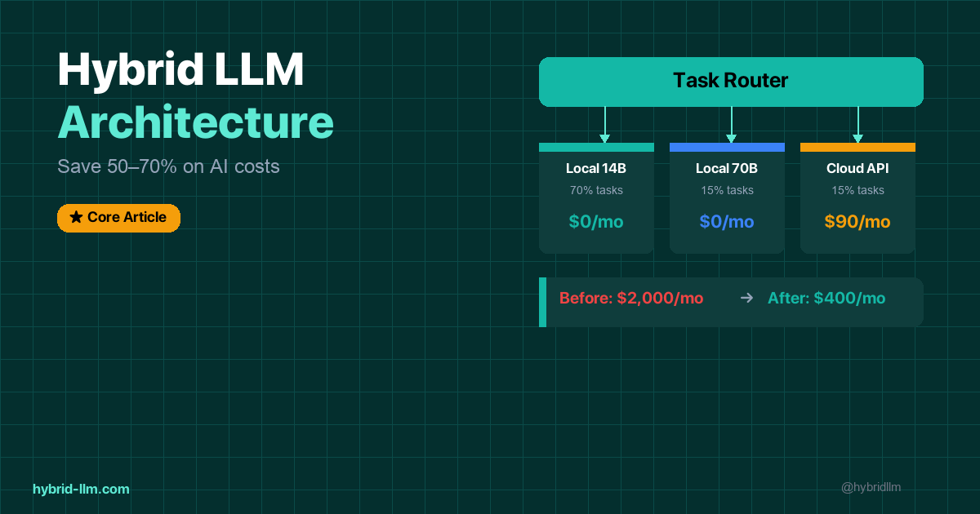This screenshot has height=514, width=980.
Task: Click the Save 50–70% on AI costs subtitle
Action: pyautogui.click(x=168, y=166)
